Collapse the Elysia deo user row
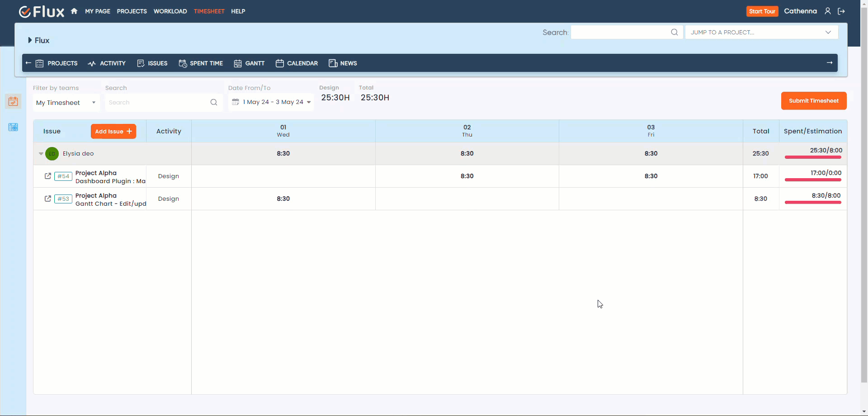 click(x=41, y=154)
